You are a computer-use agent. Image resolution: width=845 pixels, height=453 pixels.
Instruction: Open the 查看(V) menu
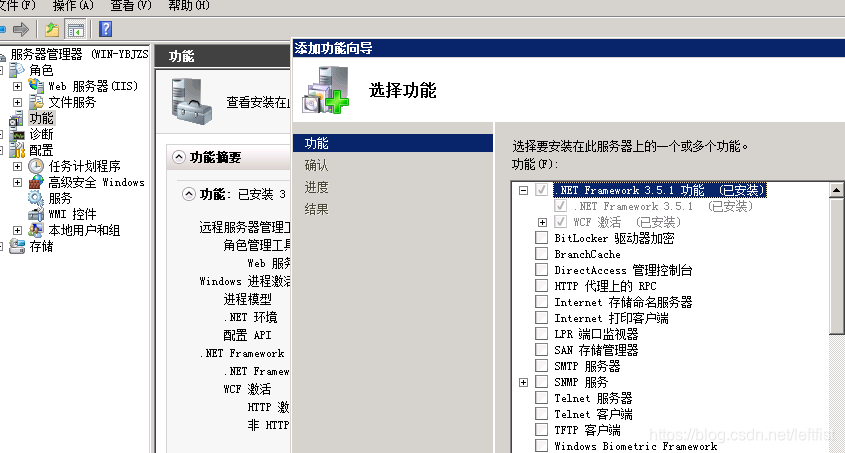[x=131, y=5]
